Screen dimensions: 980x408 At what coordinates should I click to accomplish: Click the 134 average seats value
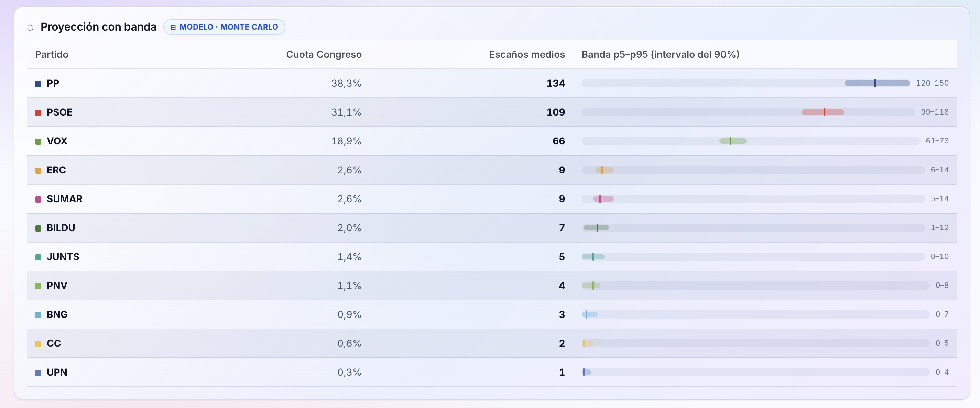pos(555,83)
